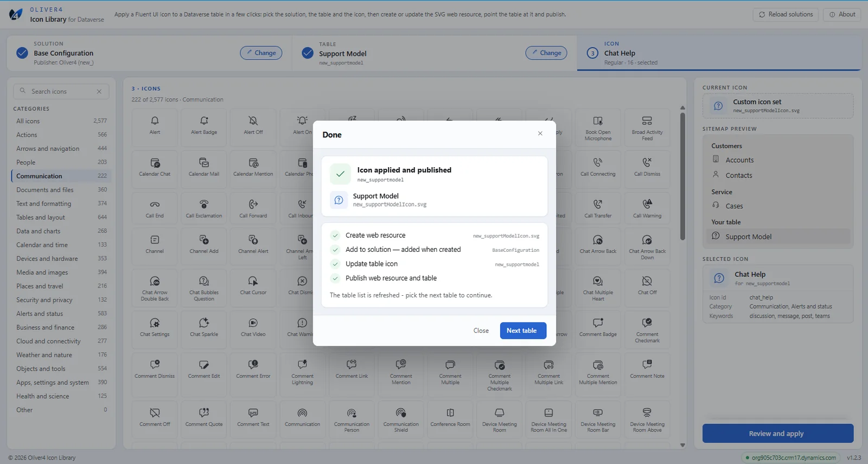This screenshot has height=464, width=868.
Task: Select Support Model in sitemap preview
Action: click(778, 237)
